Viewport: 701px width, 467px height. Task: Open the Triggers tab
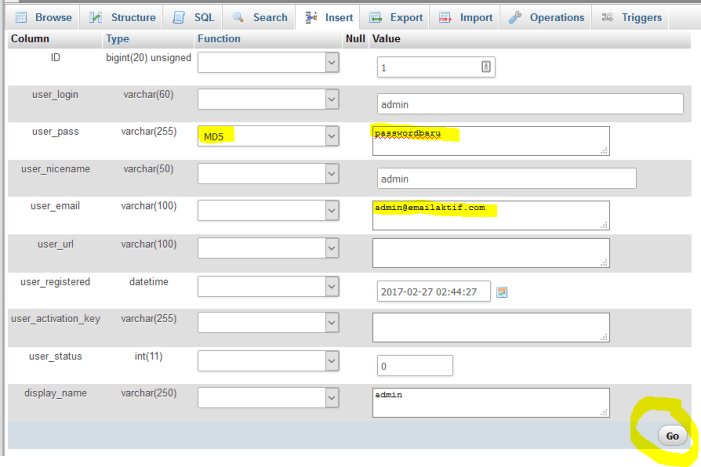pyautogui.click(x=632, y=17)
